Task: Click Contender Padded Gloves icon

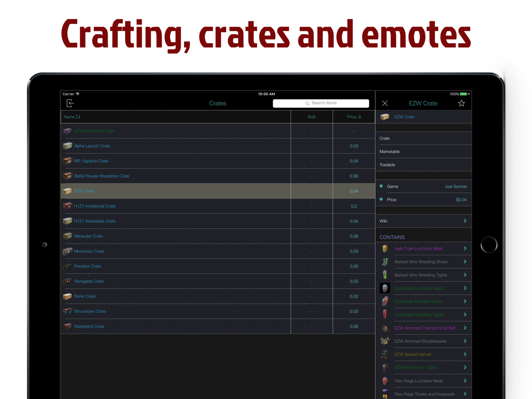Action: (x=385, y=301)
